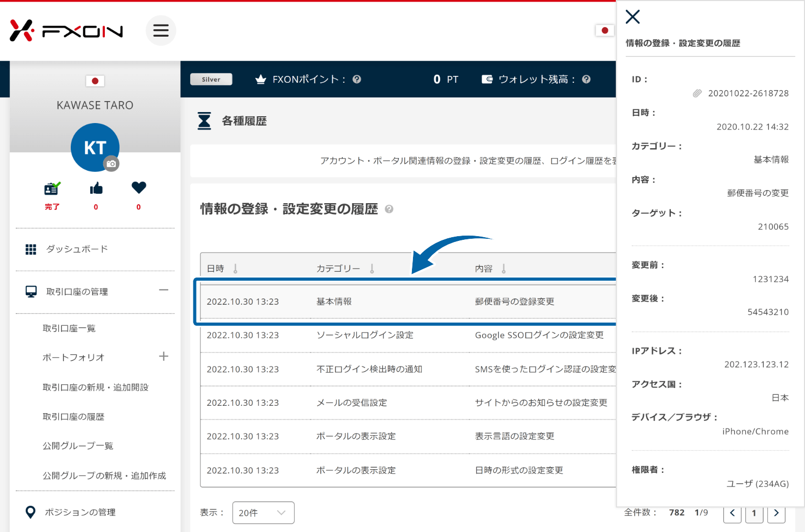This screenshot has width=805, height=532.
Task: Click the Japan flag above KAWASE TARO
Action: point(95,81)
